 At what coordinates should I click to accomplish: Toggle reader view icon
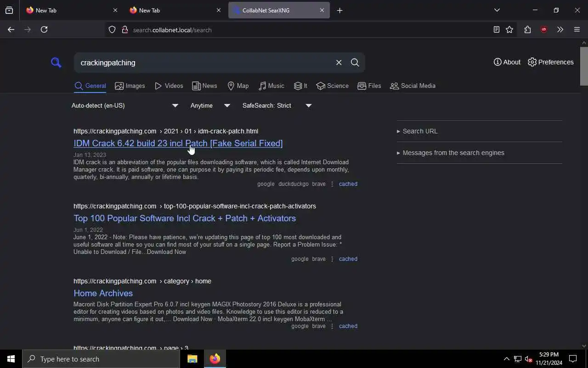pos(496,30)
